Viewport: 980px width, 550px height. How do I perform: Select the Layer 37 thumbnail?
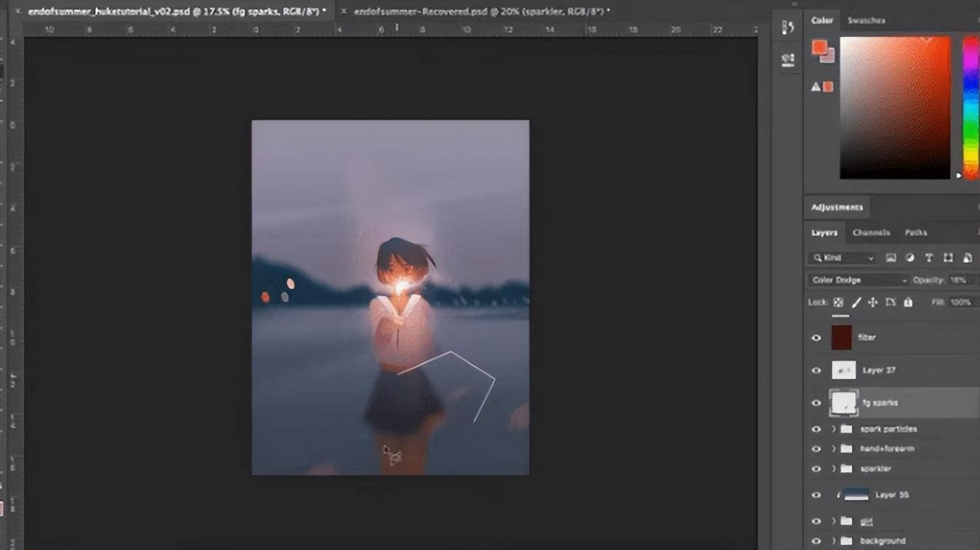click(844, 370)
